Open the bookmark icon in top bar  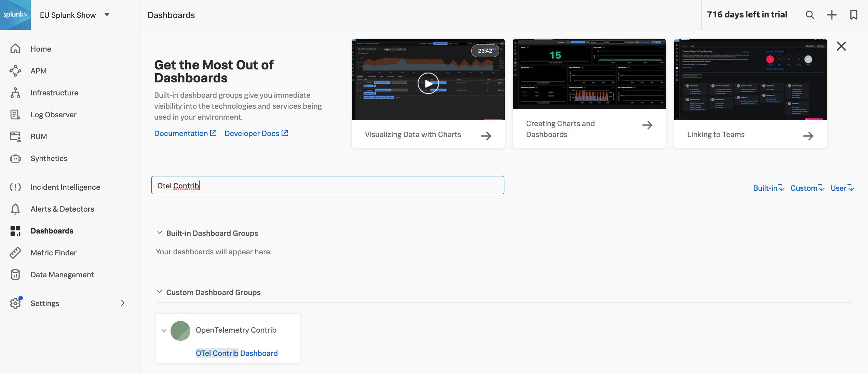tap(853, 15)
